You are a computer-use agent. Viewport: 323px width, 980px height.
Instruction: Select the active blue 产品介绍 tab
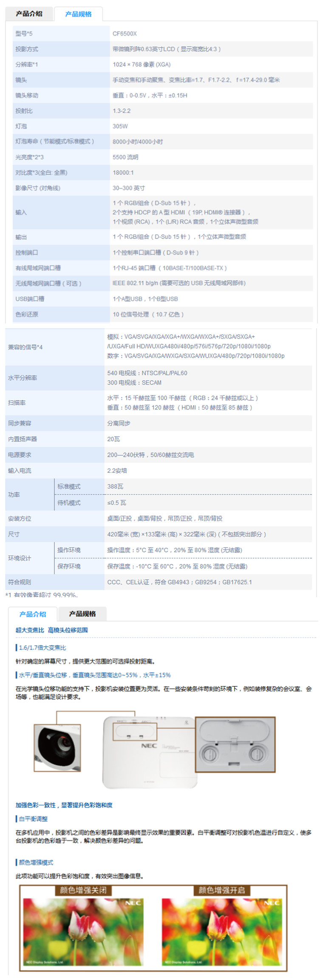33,614
